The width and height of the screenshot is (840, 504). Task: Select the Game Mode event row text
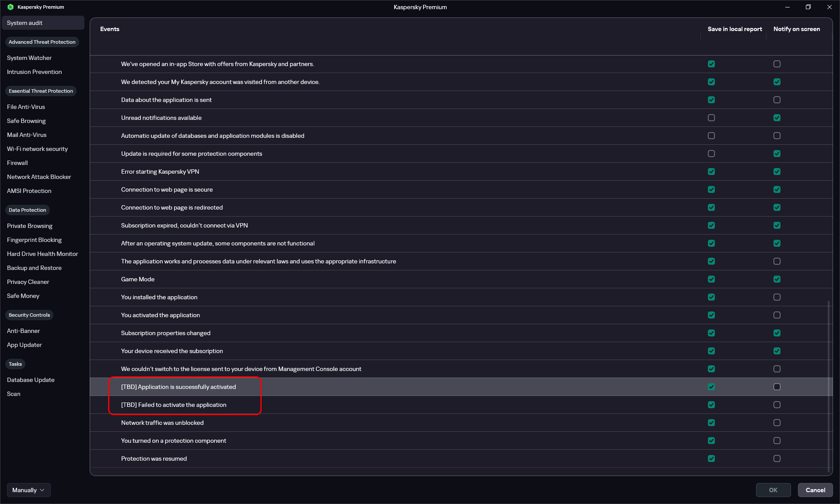(138, 279)
